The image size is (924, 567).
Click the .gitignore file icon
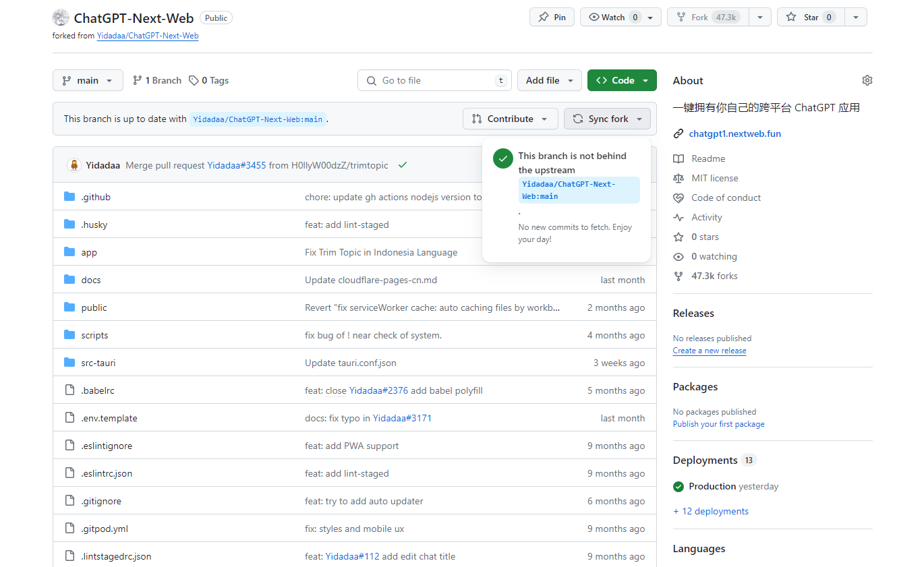69,501
